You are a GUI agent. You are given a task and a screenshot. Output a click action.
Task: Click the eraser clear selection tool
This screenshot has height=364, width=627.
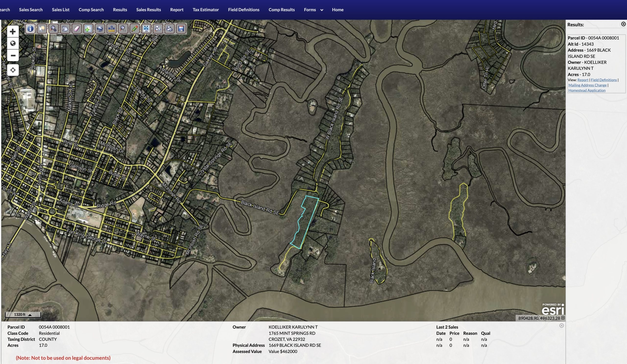tap(77, 29)
